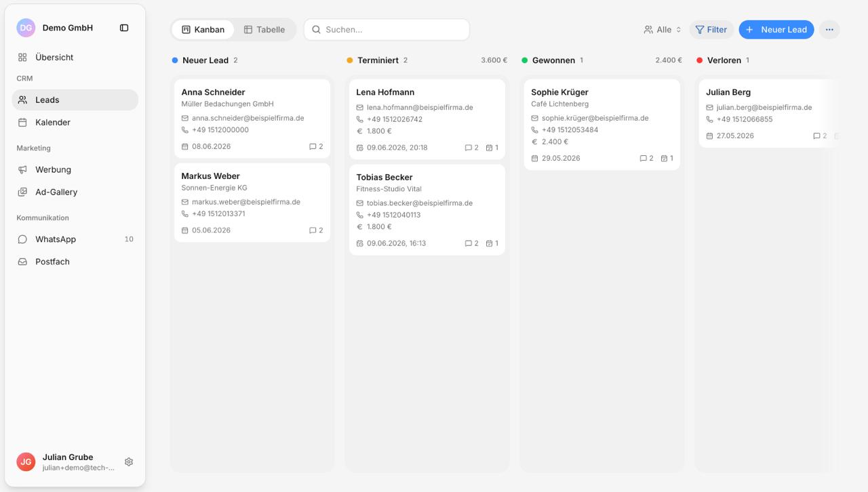Click the comment icon on Markus Weber's card
Image resolution: width=868 pixels, height=492 pixels.
point(313,230)
